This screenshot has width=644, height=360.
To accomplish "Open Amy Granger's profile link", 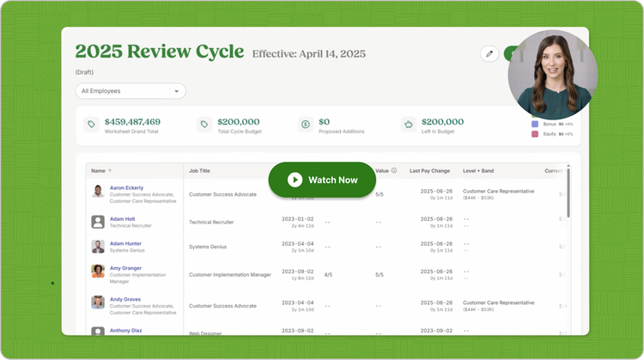I will [125, 268].
